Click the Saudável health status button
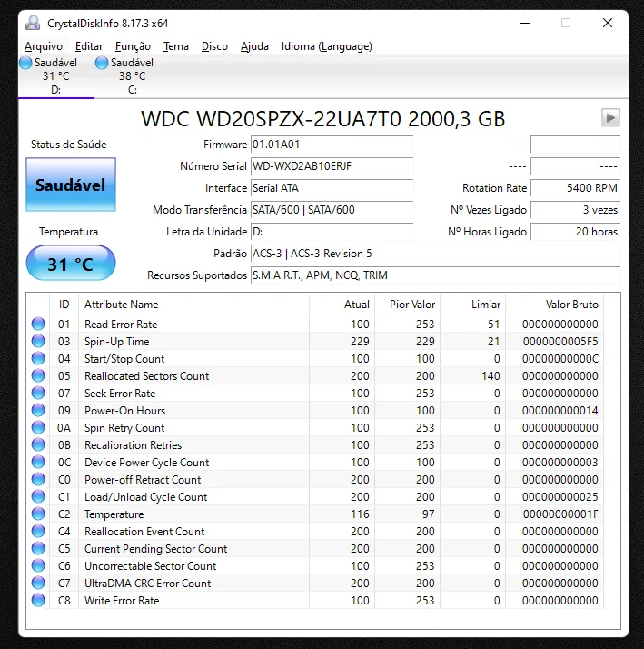Viewport: 644px width, 649px height. (71, 185)
